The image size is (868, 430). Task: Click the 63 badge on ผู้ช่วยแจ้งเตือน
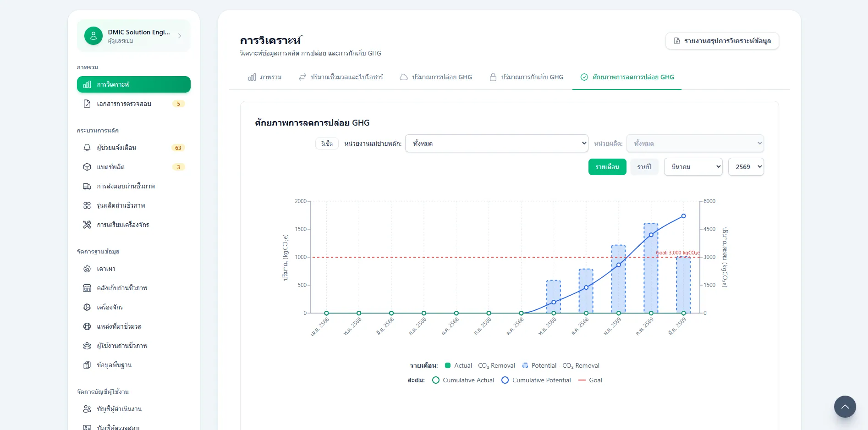point(178,148)
